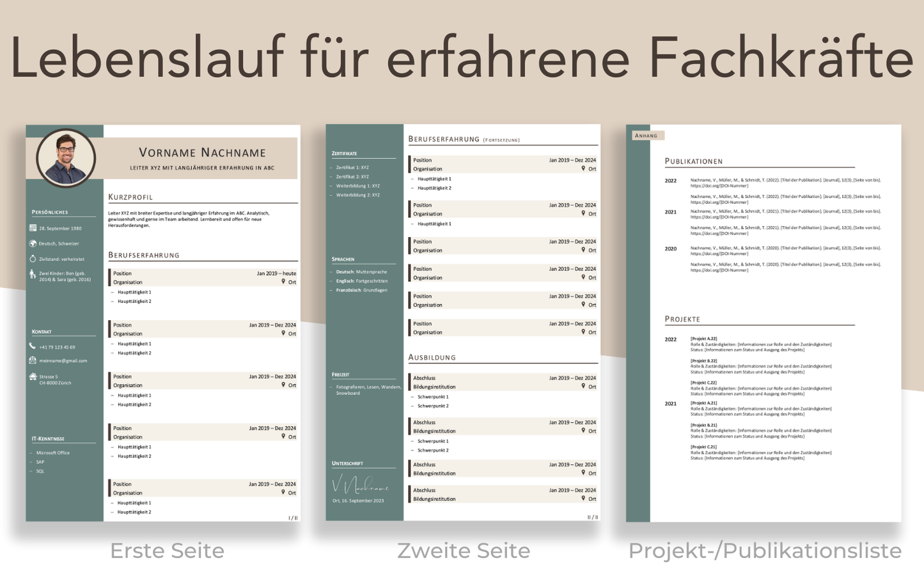Click the email icon beside meinname@gmail.com
The width and height of the screenshot is (924, 577).
coord(33,360)
